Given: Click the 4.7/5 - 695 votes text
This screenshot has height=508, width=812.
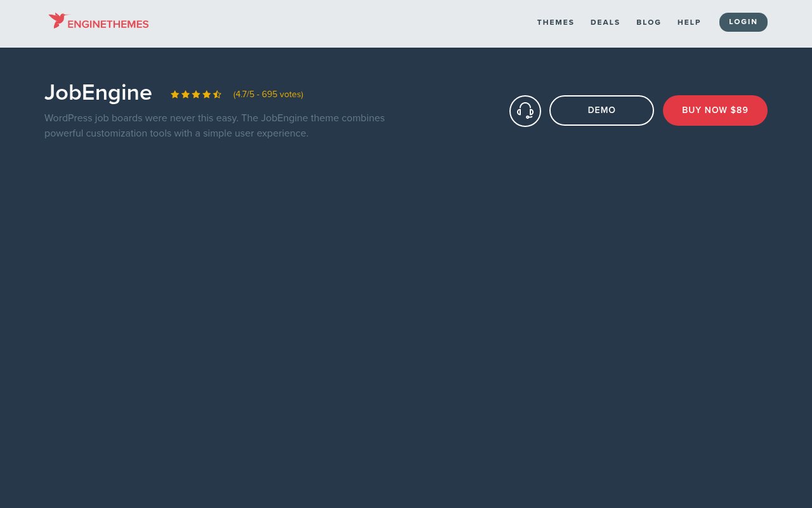Looking at the screenshot, I should [268, 95].
